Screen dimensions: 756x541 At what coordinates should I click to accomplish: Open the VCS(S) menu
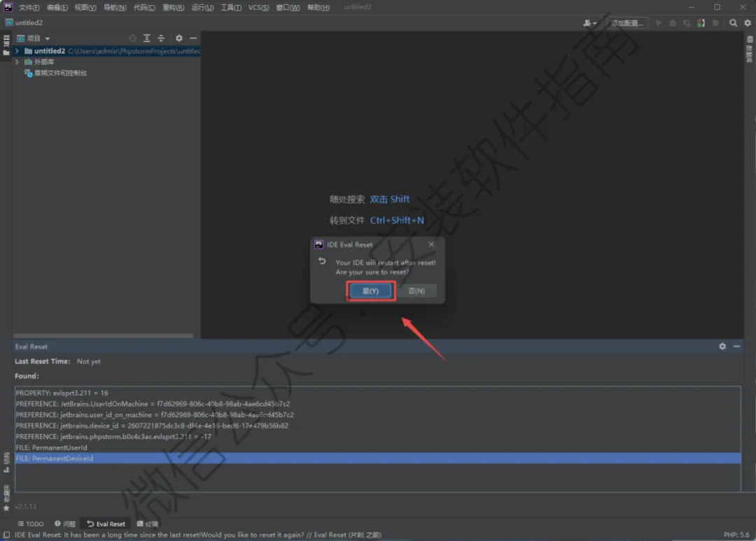[x=258, y=7]
